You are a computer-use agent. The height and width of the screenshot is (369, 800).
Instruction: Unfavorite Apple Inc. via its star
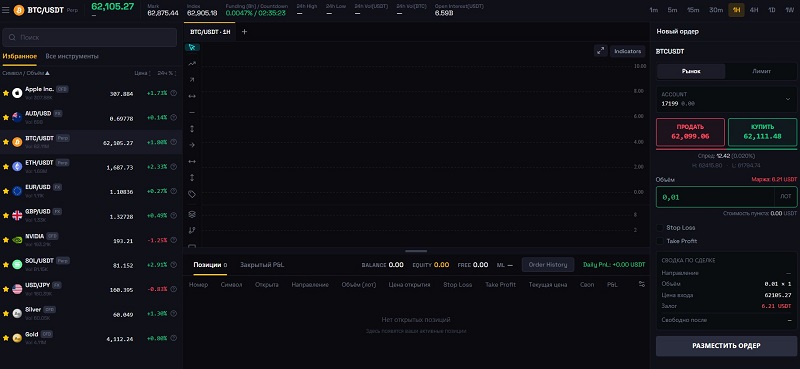tap(6, 93)
